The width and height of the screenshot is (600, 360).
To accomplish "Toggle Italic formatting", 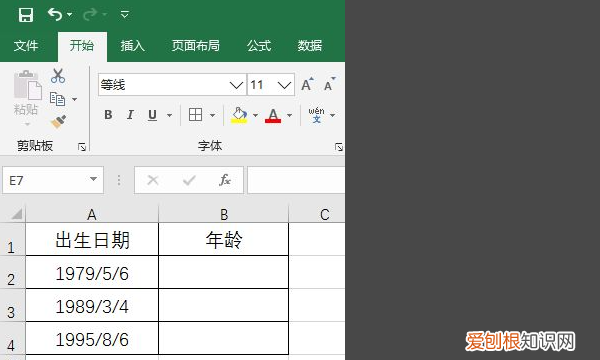I will pyautogui.click(x=130, y=115).
